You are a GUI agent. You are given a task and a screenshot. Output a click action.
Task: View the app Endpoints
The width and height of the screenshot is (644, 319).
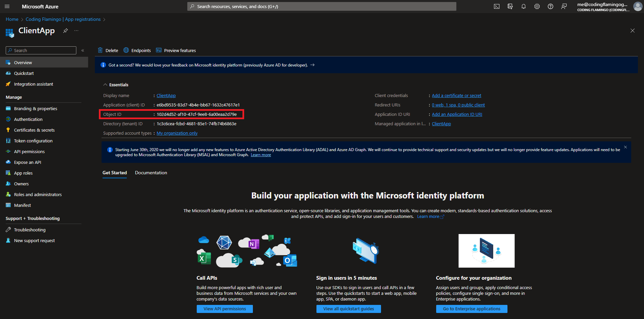tap(137, 50)
